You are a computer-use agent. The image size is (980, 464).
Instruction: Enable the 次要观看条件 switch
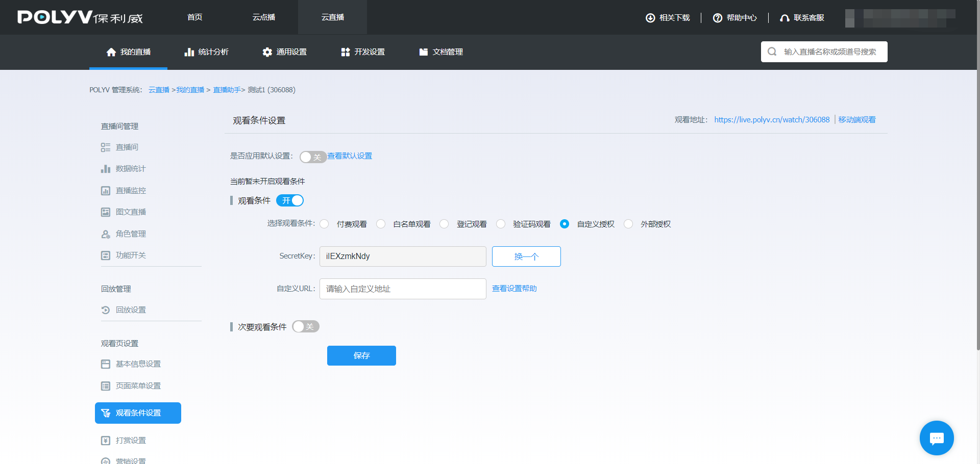coord(306,326)
